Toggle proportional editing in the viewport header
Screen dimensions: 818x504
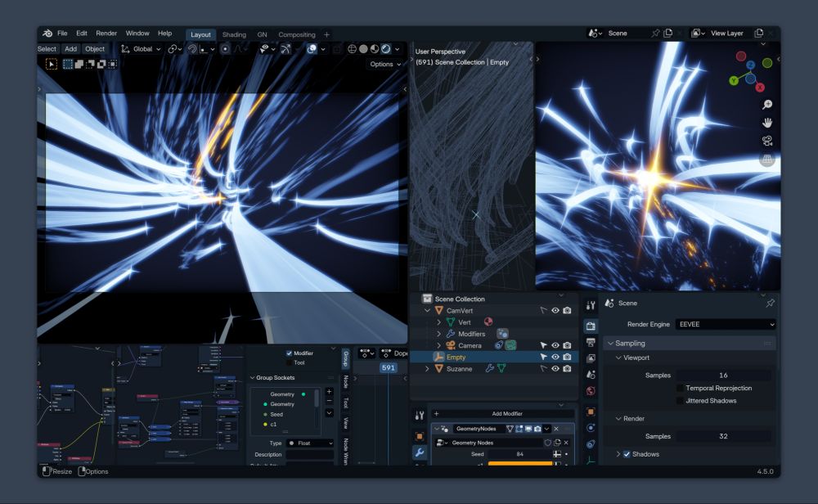225,49
